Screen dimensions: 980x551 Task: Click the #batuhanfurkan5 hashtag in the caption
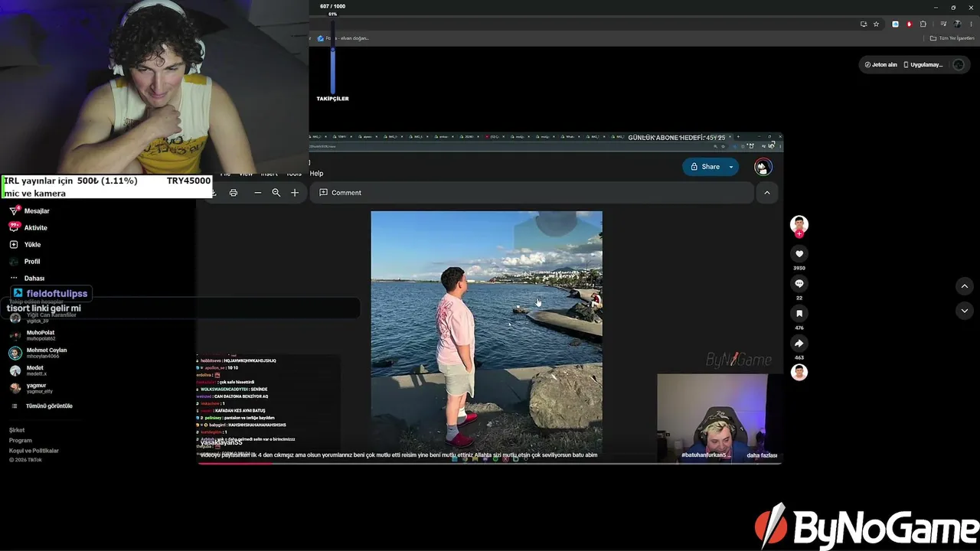click(x=705, y=455)
